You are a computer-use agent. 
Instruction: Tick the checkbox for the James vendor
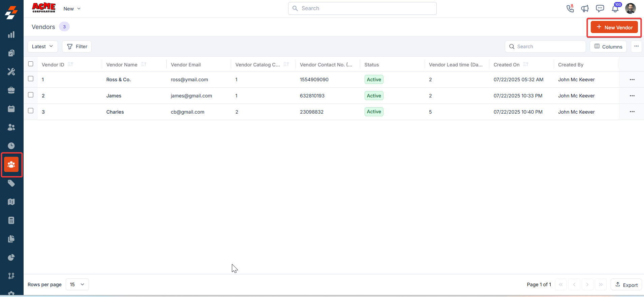tap(31, 95)
